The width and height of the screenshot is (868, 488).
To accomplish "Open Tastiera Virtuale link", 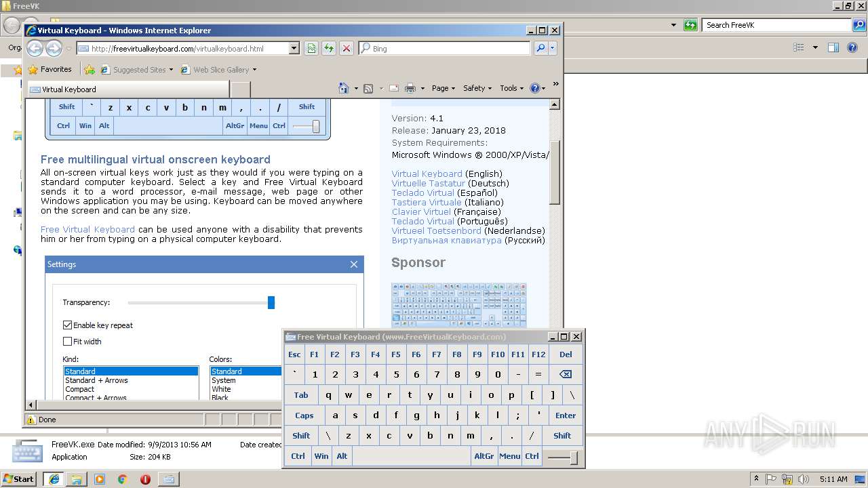I will tap(426, 202).
